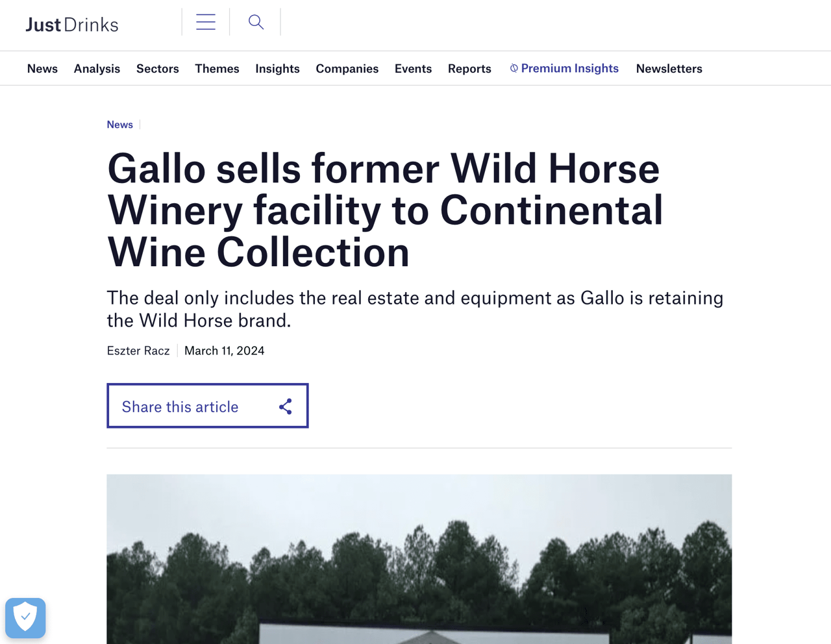Open Premium Insights from the navigation

tap(569, 68)
